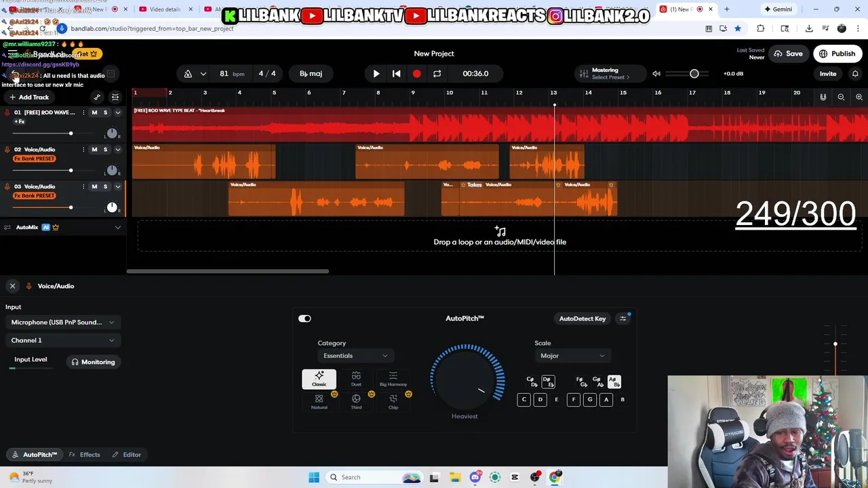Start playback with the Play button

376,73
